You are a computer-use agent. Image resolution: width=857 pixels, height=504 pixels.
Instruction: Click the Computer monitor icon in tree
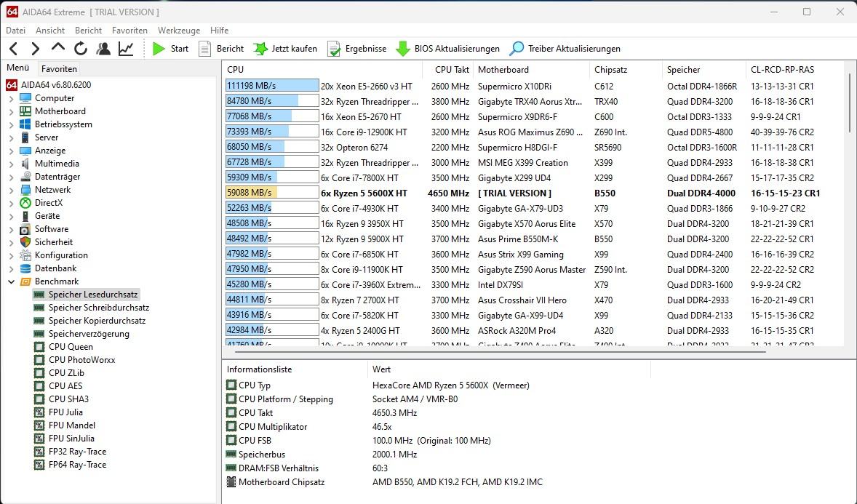25,98
